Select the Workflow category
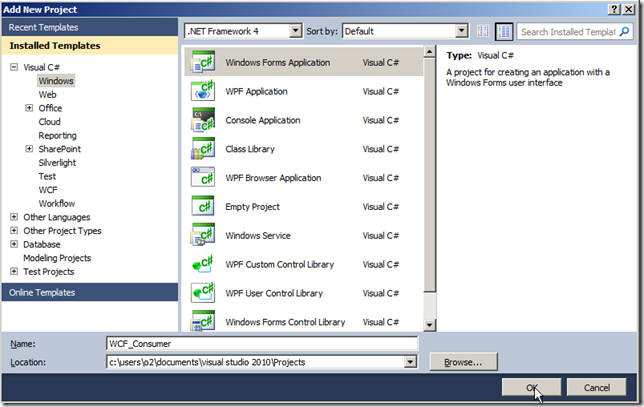This screenshot has width=644, height=407. tap(57, 203)
